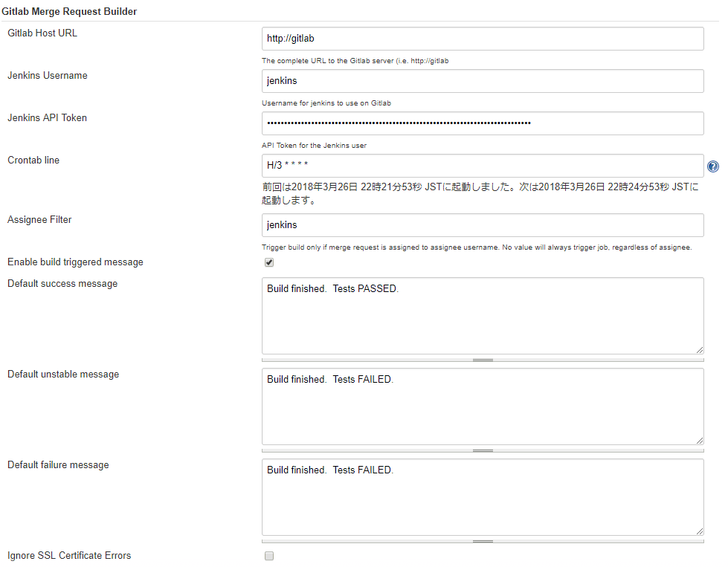728x567 pixels.
Task: Click the 'The complete URL to the Gitlab server' hint
Action: point(355,61)
